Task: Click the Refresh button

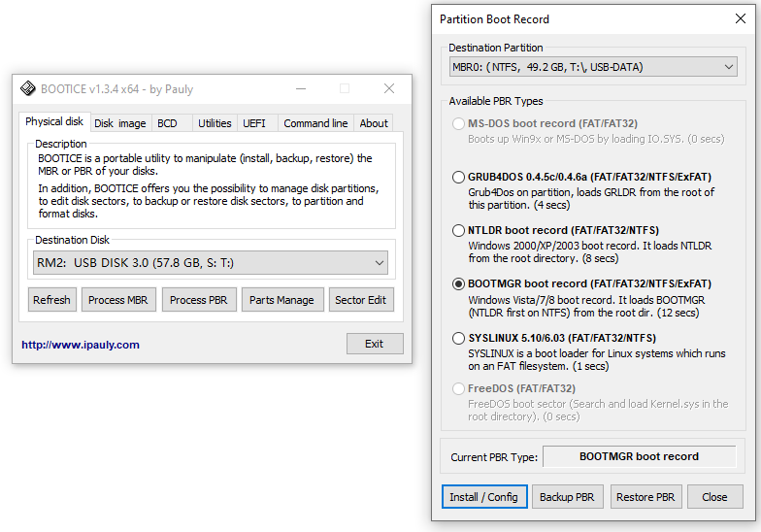Action: tap(52, 300)
